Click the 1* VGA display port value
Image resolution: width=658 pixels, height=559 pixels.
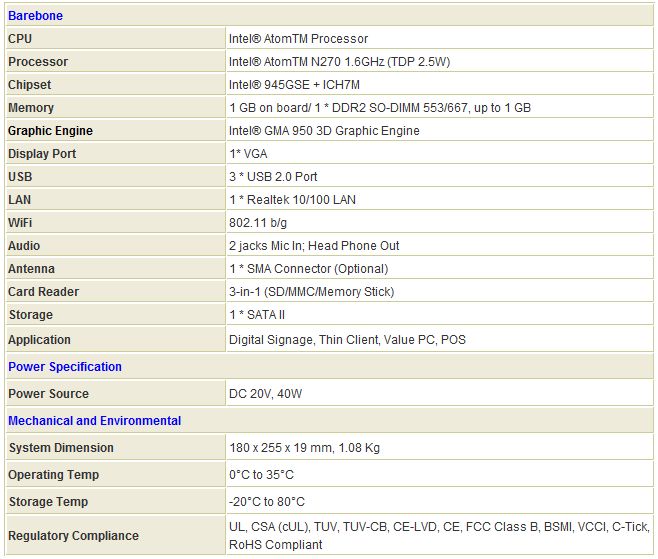(248, 154)
